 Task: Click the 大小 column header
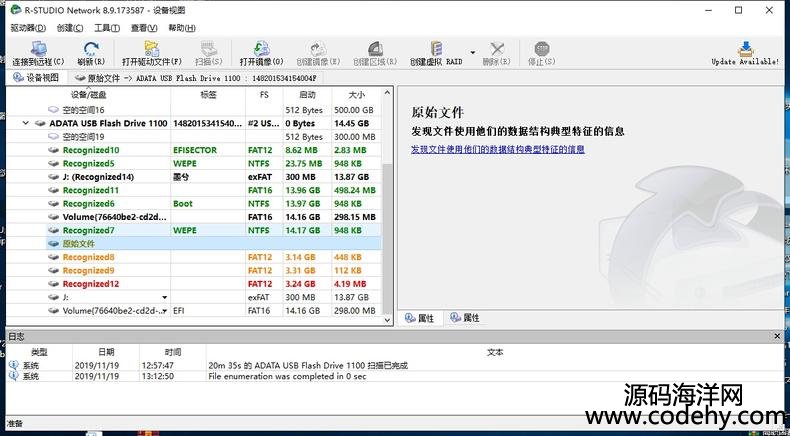(356, 95)
